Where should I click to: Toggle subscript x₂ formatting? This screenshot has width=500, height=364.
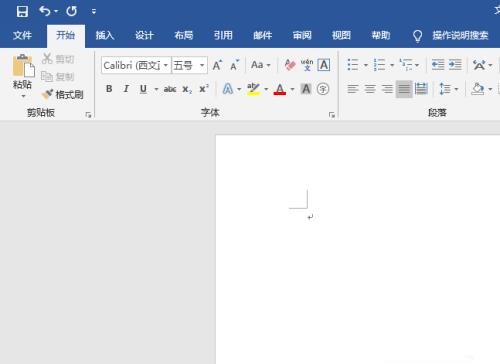pos(187,89)
